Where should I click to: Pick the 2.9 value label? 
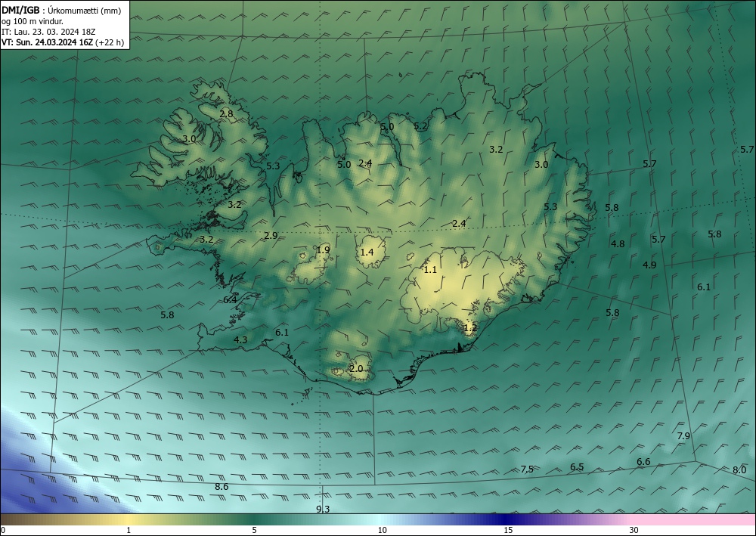point(271,236)
